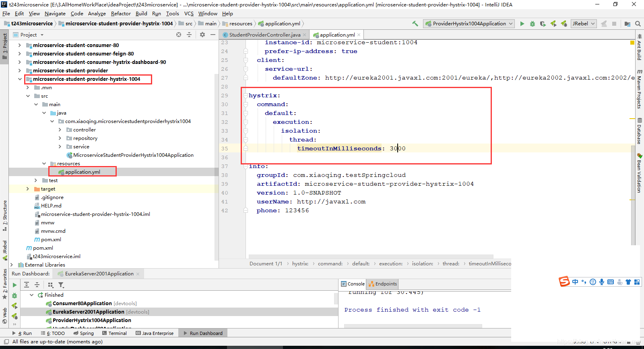
Task: Expand all in Run Dashboard
Action: click(x=27, y=285)
